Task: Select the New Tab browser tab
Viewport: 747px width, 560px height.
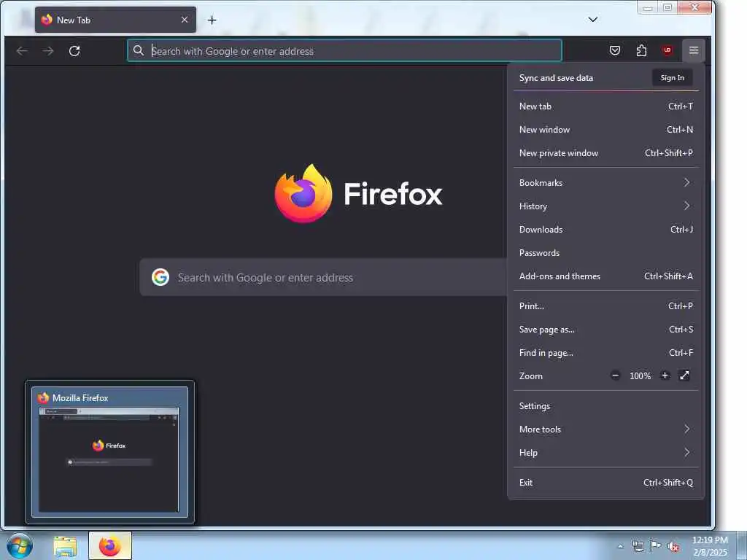Action: (115, 20)
